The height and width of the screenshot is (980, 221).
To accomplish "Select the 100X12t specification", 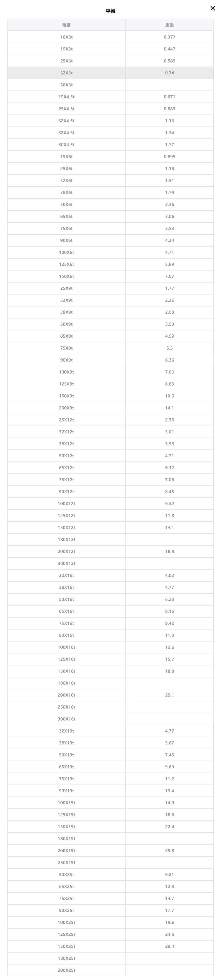I will click(66, 504).
